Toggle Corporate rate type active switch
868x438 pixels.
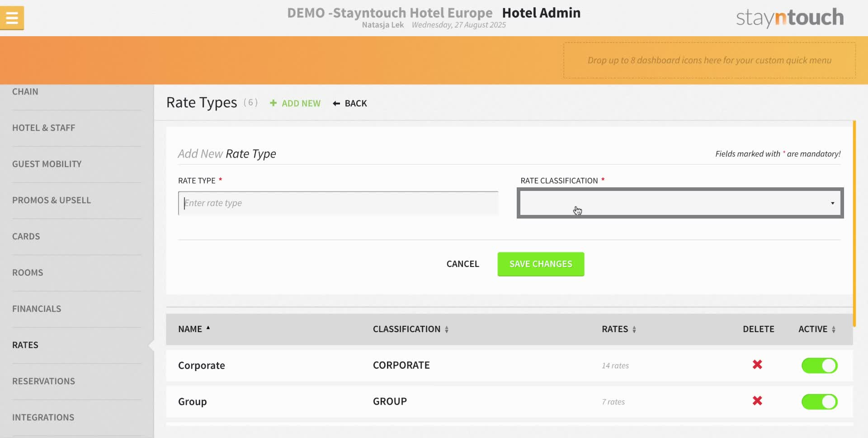pos(819,365)
